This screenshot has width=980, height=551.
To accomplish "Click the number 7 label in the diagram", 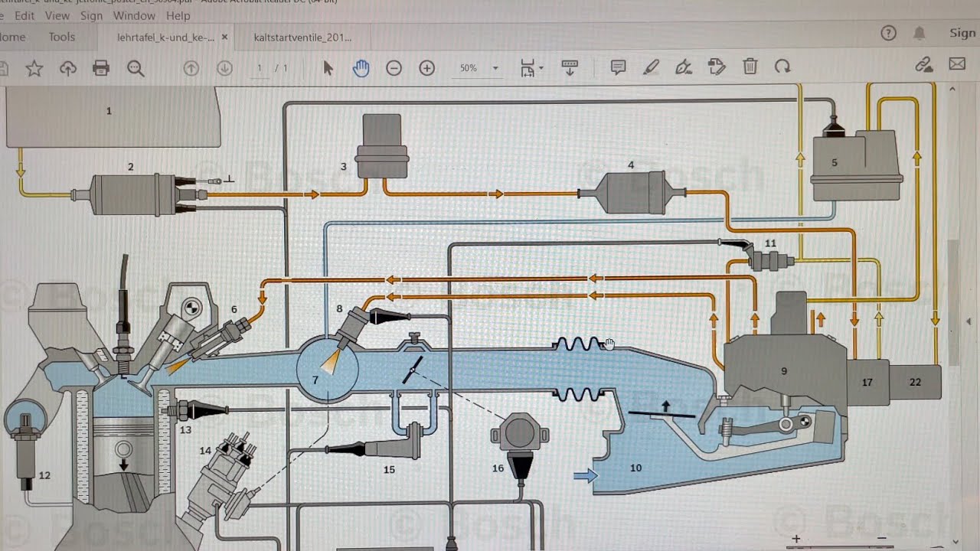I will pos(315,380).
